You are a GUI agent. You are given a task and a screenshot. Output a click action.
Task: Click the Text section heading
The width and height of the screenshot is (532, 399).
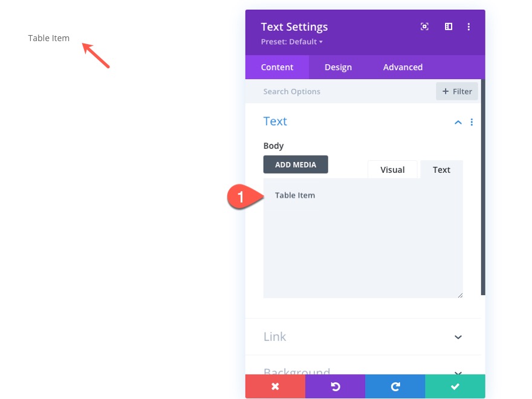coord(275,121)
